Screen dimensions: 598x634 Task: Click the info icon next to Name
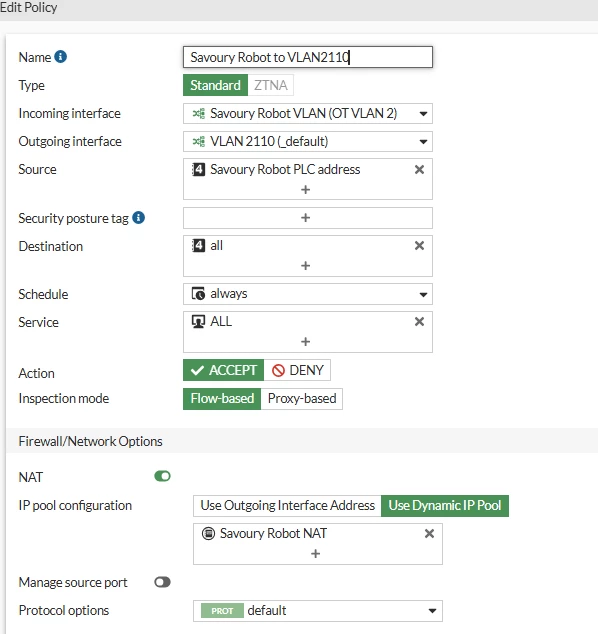point(61,57)
